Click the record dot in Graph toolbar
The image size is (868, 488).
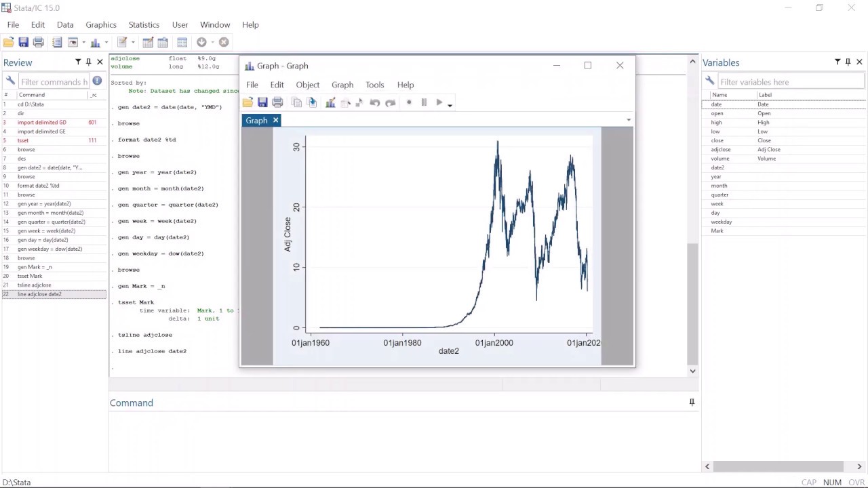[409, 102]
